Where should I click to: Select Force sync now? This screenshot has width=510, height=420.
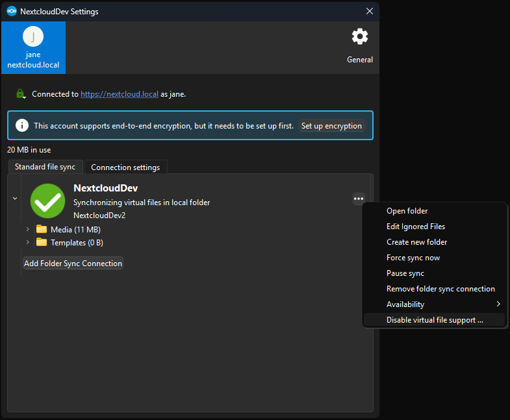434,258
